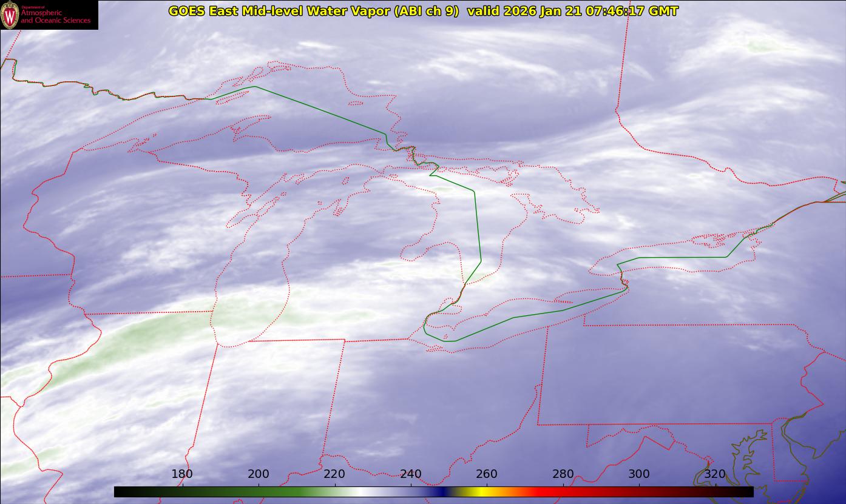Click the "GOES East Mid-level Water Vapor" title

tap(314, 11)
